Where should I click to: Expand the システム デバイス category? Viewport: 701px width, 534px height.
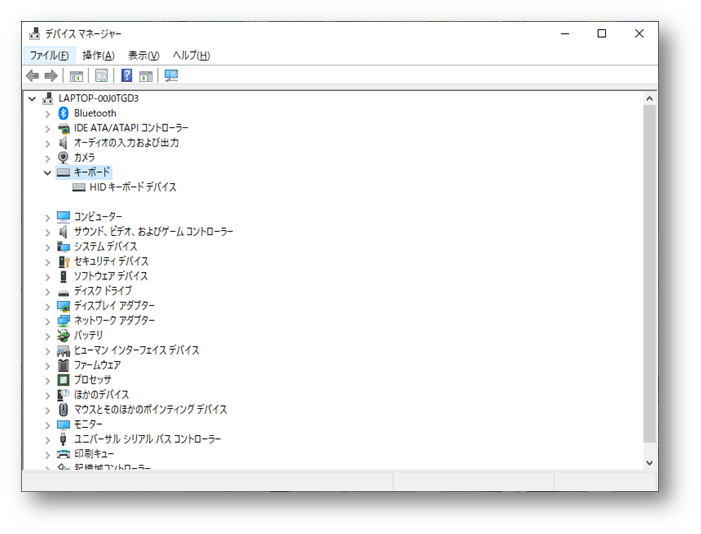(x=47, y=247)
